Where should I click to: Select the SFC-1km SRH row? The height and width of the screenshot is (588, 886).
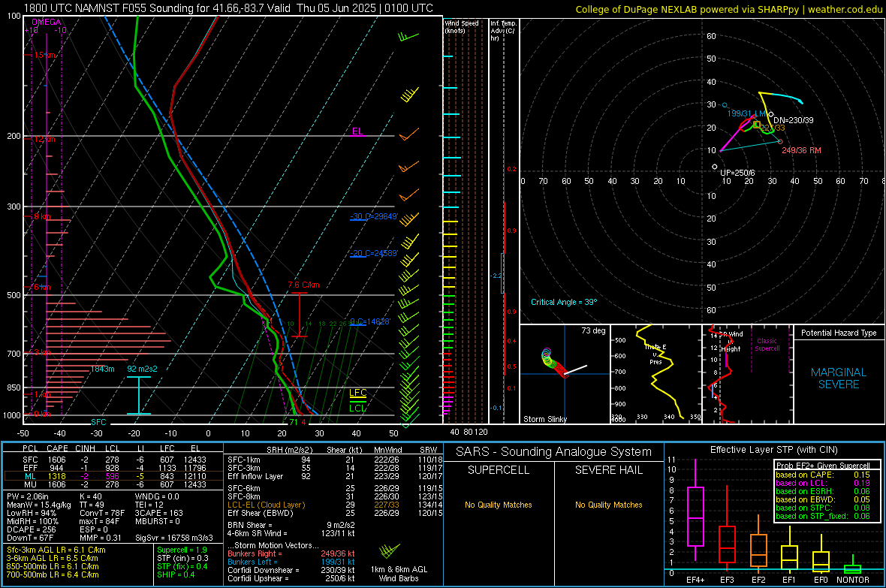coord(335,460)
